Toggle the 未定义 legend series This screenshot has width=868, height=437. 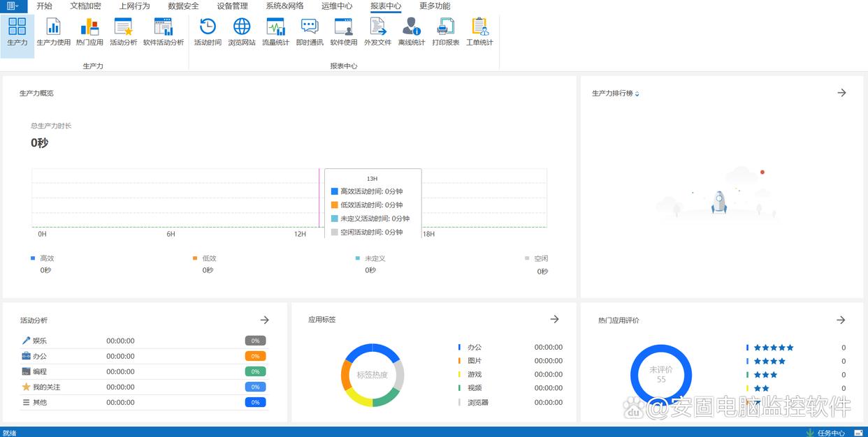(371, 258)
